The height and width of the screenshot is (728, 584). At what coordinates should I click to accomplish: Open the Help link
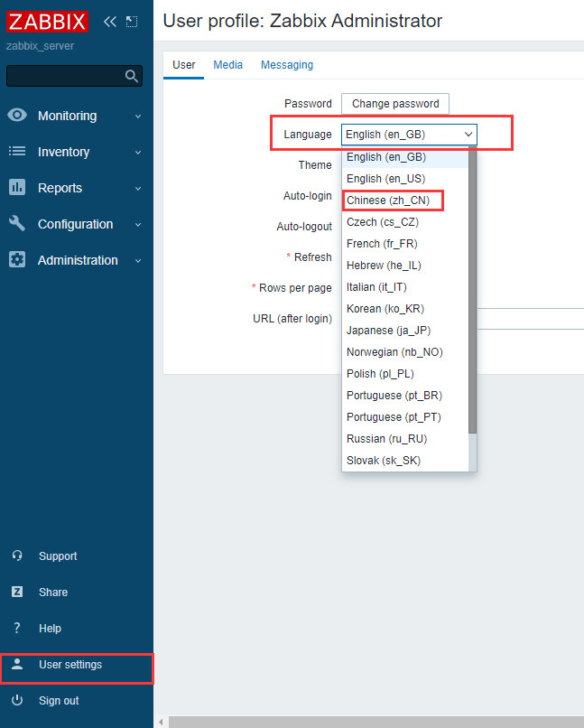50,628
